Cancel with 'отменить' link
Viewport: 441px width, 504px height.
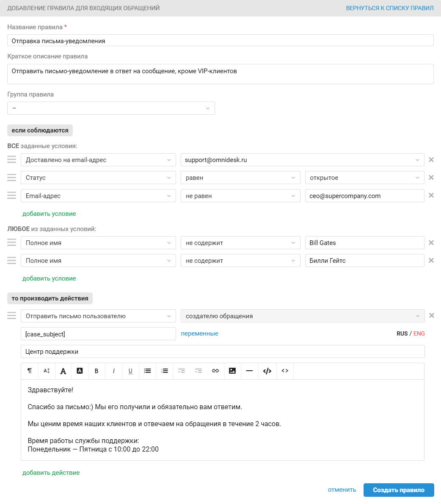click(342, 490)
